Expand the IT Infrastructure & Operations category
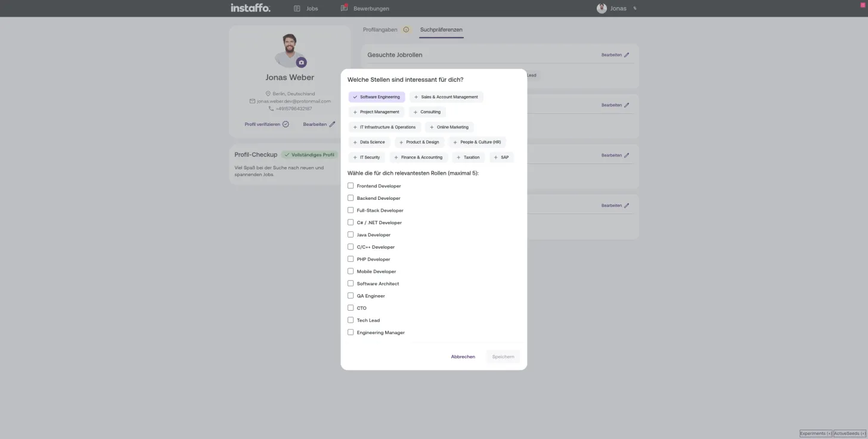The width and height of the screenshot is (868, 439). tap(385, 127)
